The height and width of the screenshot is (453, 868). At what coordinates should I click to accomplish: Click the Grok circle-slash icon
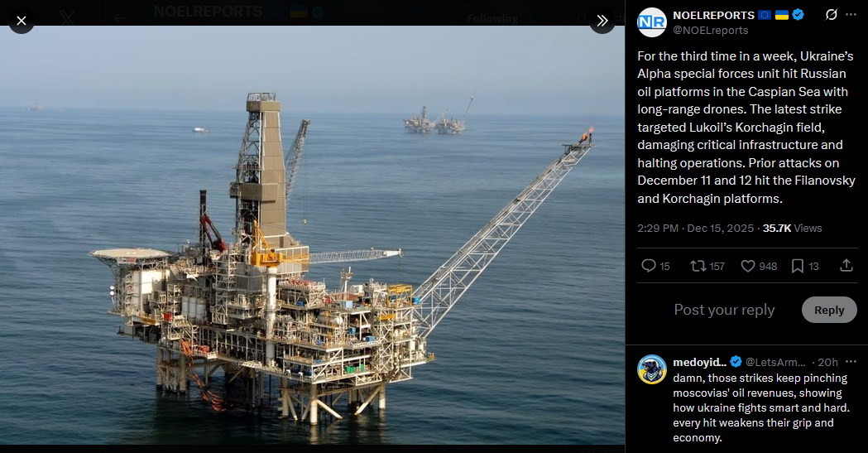coord(831,15)
